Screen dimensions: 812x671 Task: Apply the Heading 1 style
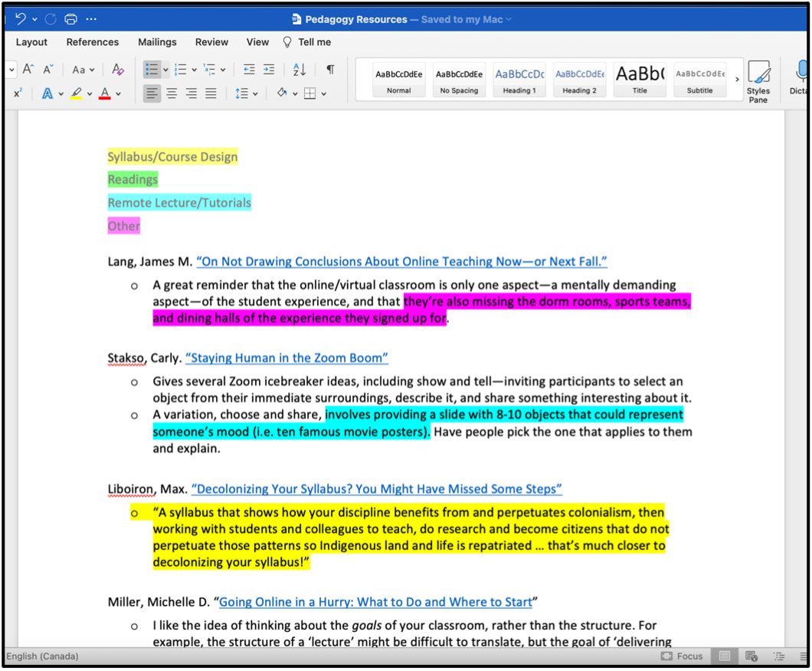coord(519,80)
